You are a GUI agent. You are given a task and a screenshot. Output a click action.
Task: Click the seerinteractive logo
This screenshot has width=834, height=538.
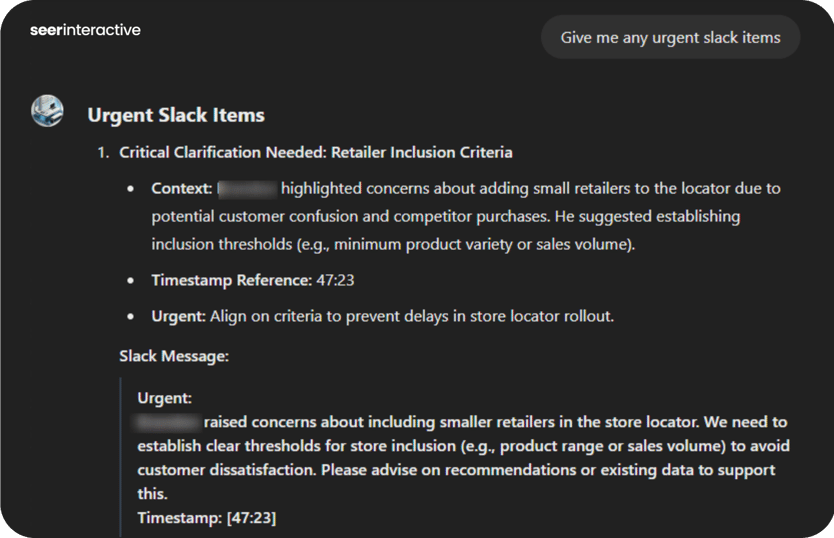(85, 30)
